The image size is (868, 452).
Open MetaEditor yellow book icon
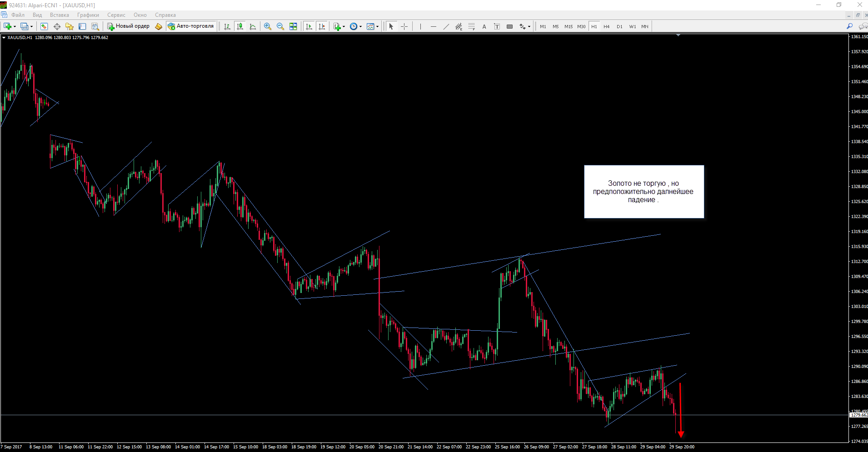[159, 26]
